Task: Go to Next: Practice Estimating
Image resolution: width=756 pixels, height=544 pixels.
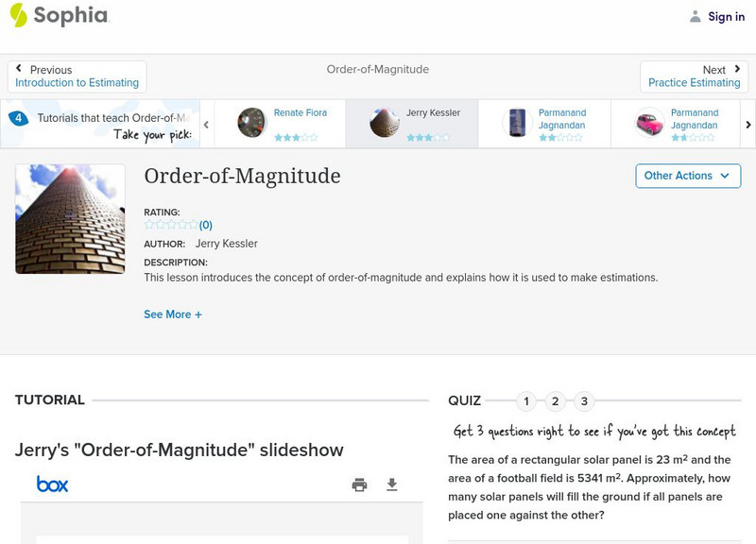Action: coord(695,76)
